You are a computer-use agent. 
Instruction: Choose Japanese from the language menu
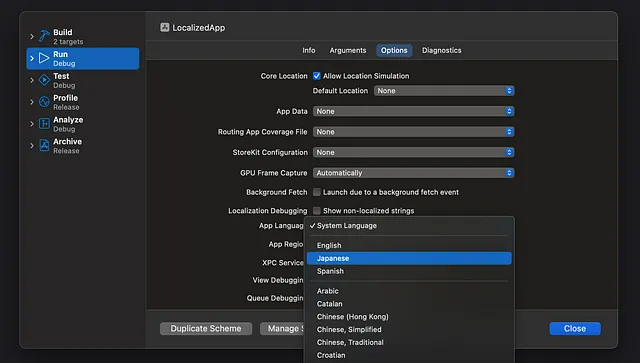click(409, 258)
